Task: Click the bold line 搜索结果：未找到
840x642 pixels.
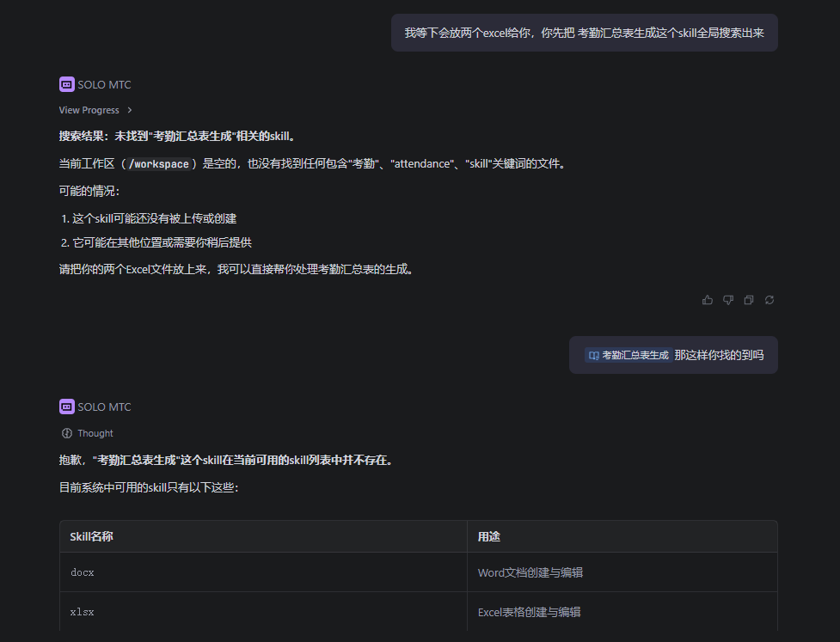Action: pos(178,136)
